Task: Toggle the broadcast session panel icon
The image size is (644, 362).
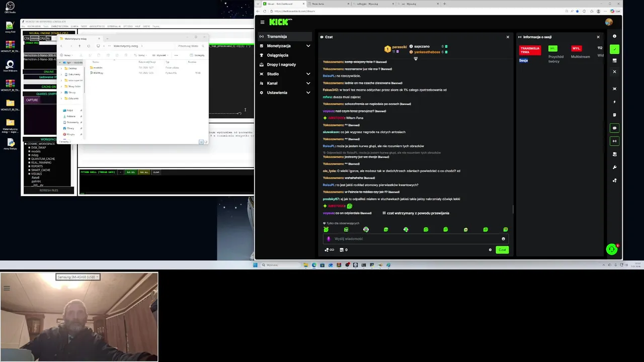Action: 614,141
